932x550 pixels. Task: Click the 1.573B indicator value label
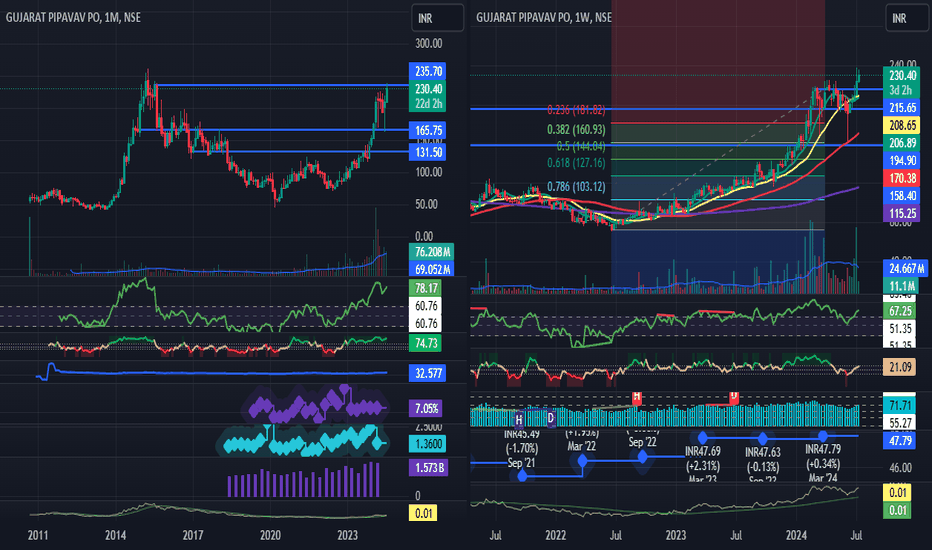[x=428, y=467]
